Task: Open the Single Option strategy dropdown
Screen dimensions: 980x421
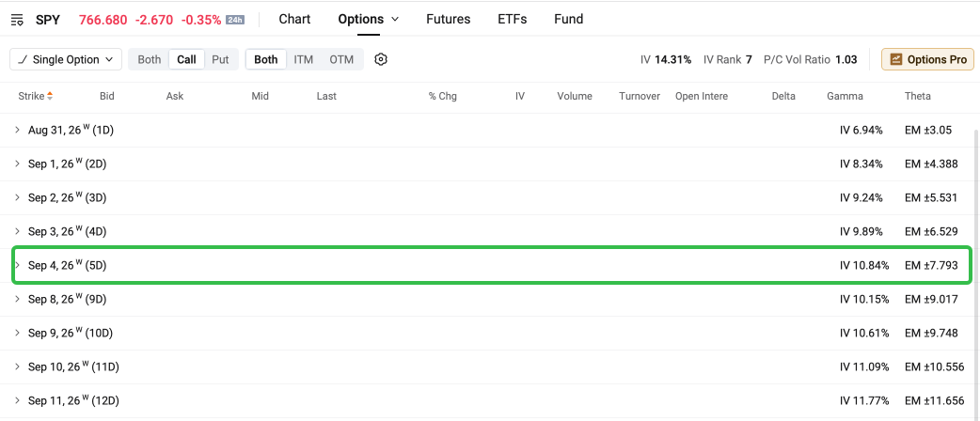Action: 66,59
